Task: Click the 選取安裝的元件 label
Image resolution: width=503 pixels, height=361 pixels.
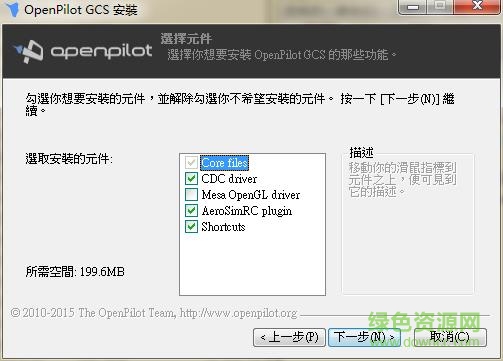Action: (69, 159)
